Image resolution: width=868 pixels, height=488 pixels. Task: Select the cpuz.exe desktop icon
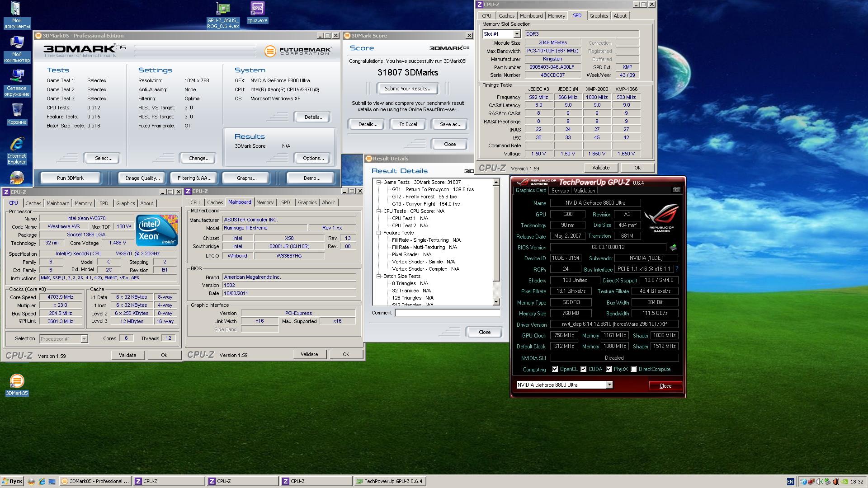click(257, 13)
